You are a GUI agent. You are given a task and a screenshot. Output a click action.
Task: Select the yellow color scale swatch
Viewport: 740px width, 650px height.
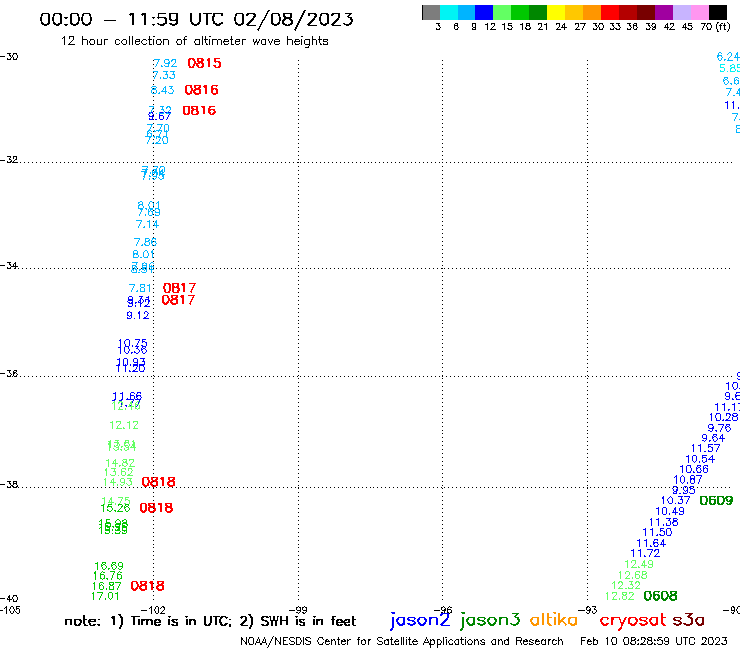click(x=556, y=12)
